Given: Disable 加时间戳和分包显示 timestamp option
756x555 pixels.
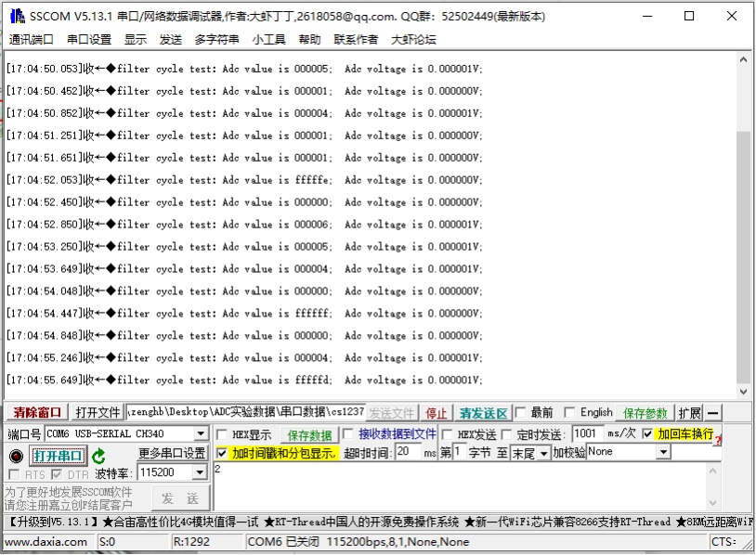Looking at the screenshot, I should [222, 454].
